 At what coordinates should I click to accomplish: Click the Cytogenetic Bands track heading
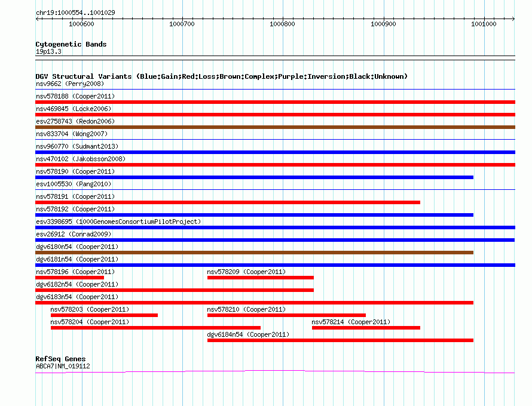(x=71, y=44)
